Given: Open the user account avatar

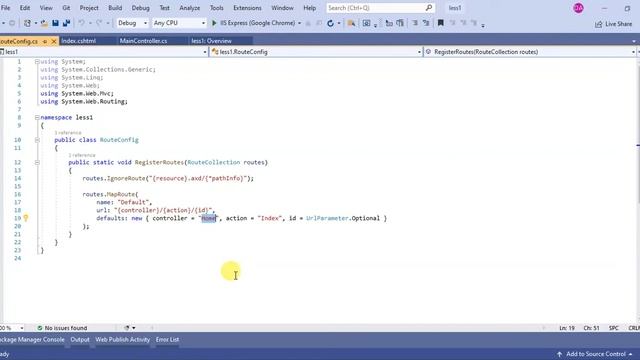Looking at the screenshot, I should (578, 8).
